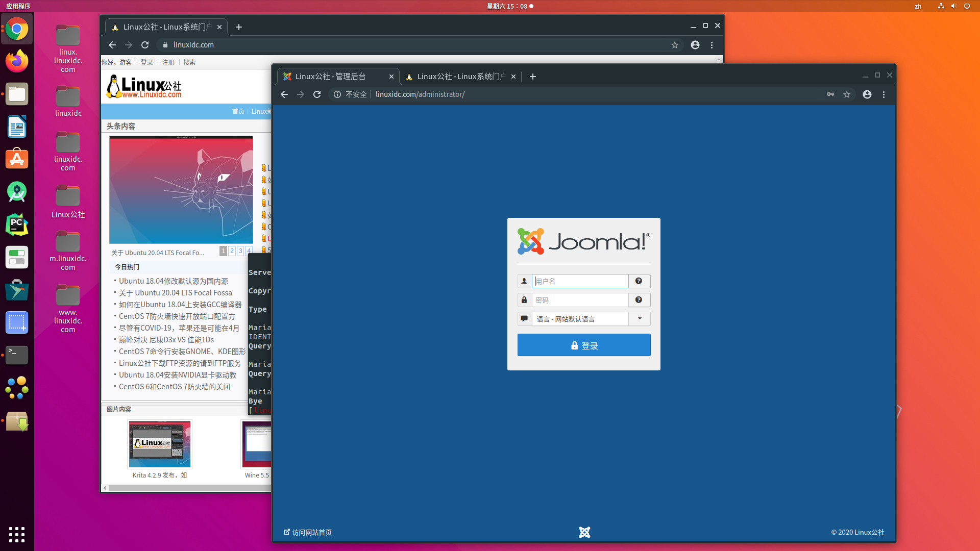This screenshot has height=551, width=980.
Task: Open the system volume indicator
Action: pos(953,6)
